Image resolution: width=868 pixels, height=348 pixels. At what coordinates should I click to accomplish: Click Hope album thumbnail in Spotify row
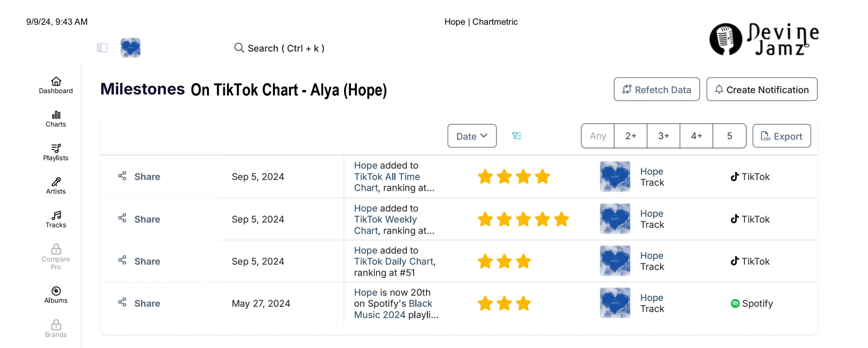(615, 303)
